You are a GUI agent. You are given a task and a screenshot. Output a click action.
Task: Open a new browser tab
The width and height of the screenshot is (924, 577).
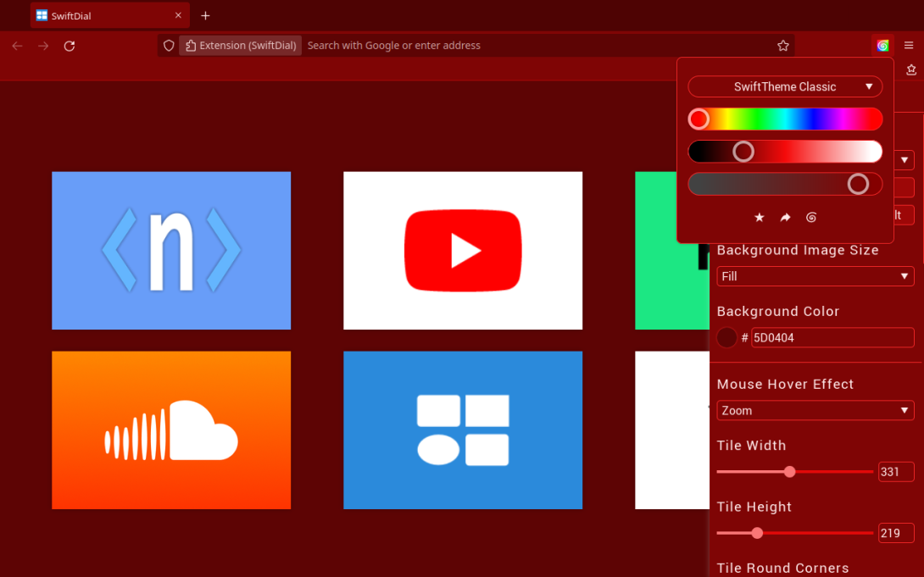tap(205, 16)
